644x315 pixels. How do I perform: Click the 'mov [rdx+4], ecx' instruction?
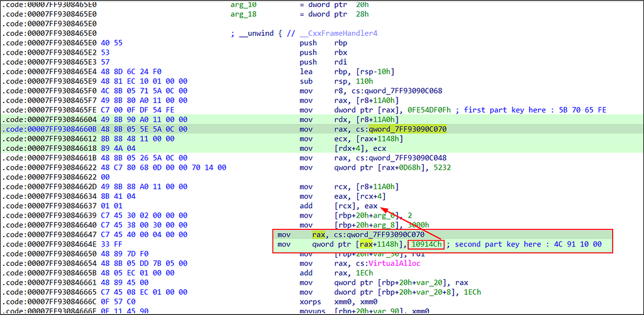tap(344, 148)
